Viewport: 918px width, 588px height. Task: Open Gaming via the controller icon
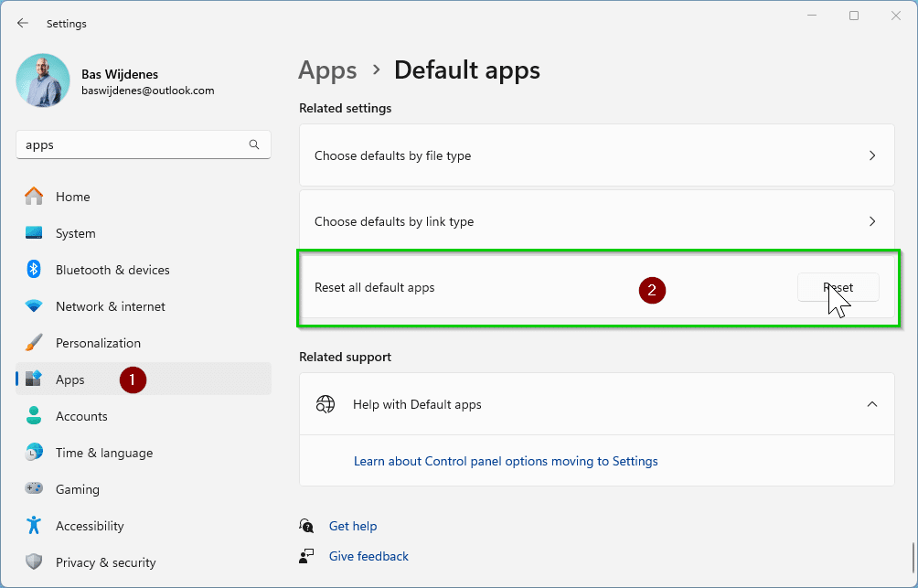point(34,489)
